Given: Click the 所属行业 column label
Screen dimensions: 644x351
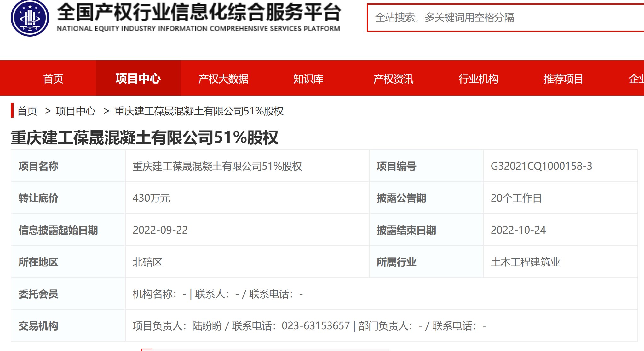Looking at the screenshot, I should tap(396, 262).
